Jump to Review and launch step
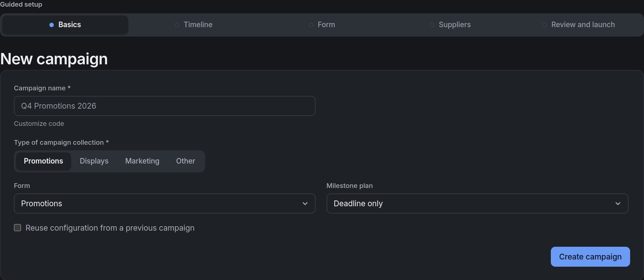The height and width of the screenshot is (280, 644). coord(579,25)
